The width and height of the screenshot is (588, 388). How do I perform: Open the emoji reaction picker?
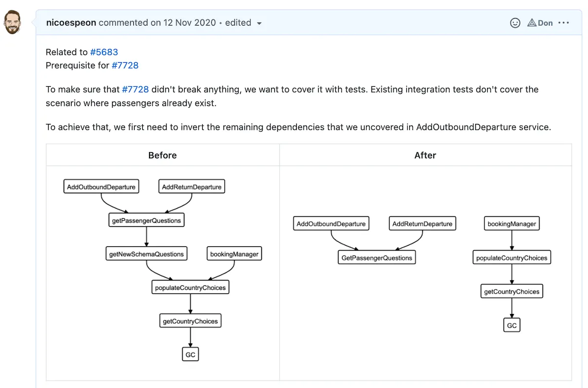[x=515, y=23]
